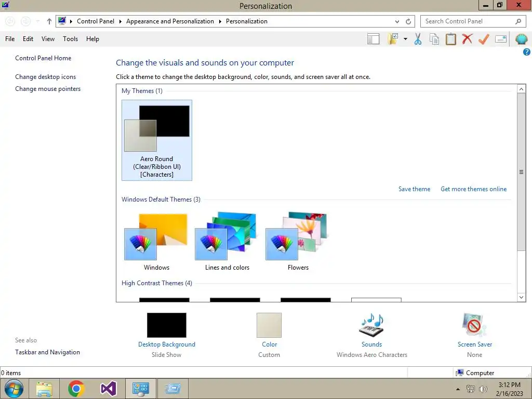
Task: Open Help via blue question mark icon
Action: pyautogui.click(x=527, y=52)
